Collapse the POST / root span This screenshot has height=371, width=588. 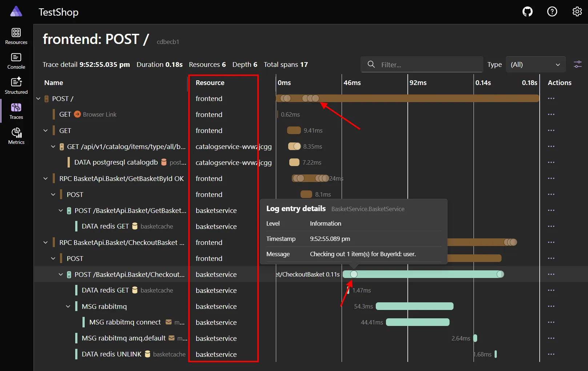tap(38, 98)
